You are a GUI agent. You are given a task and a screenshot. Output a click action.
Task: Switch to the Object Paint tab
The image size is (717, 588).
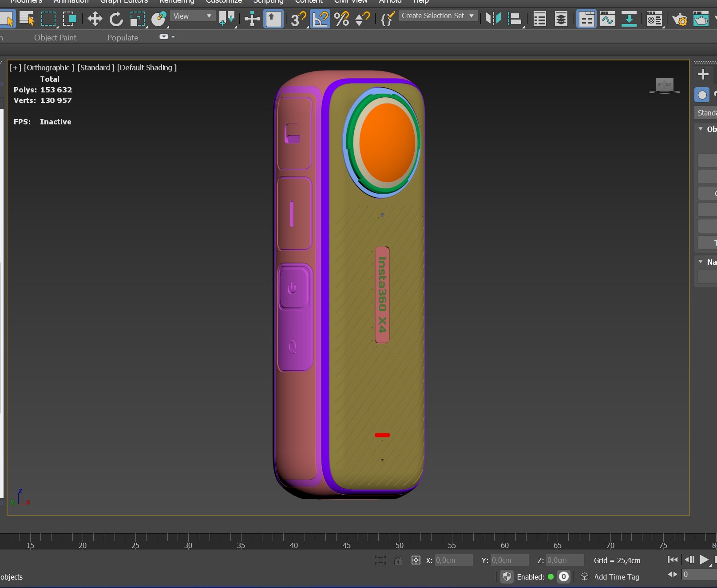point(55,38)
